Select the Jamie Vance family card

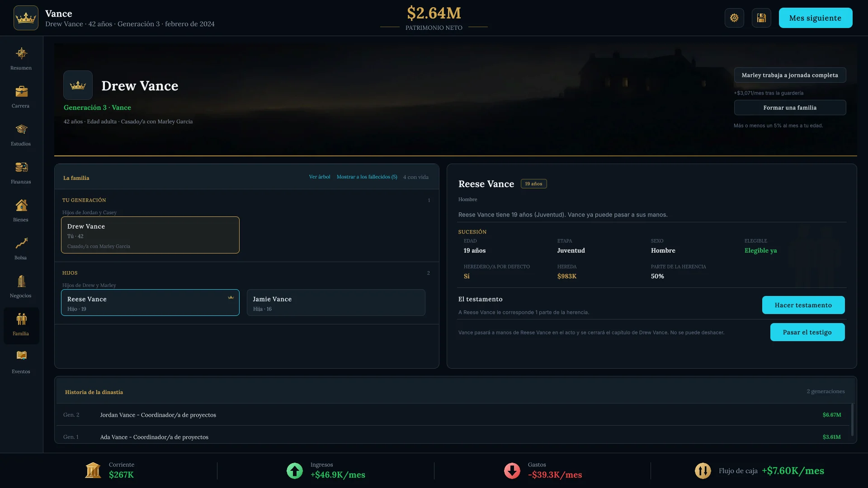[336, 302]
